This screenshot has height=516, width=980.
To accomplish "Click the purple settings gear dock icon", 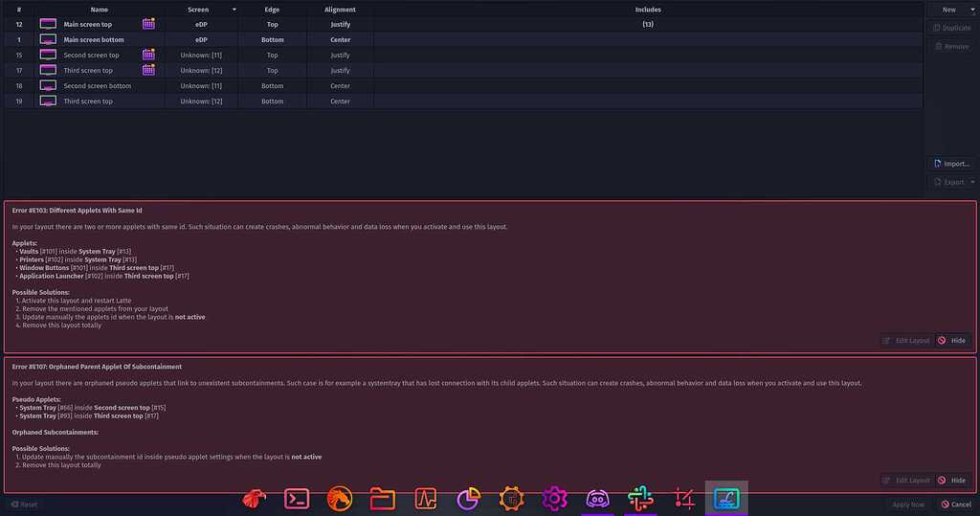I will [555, 498].
